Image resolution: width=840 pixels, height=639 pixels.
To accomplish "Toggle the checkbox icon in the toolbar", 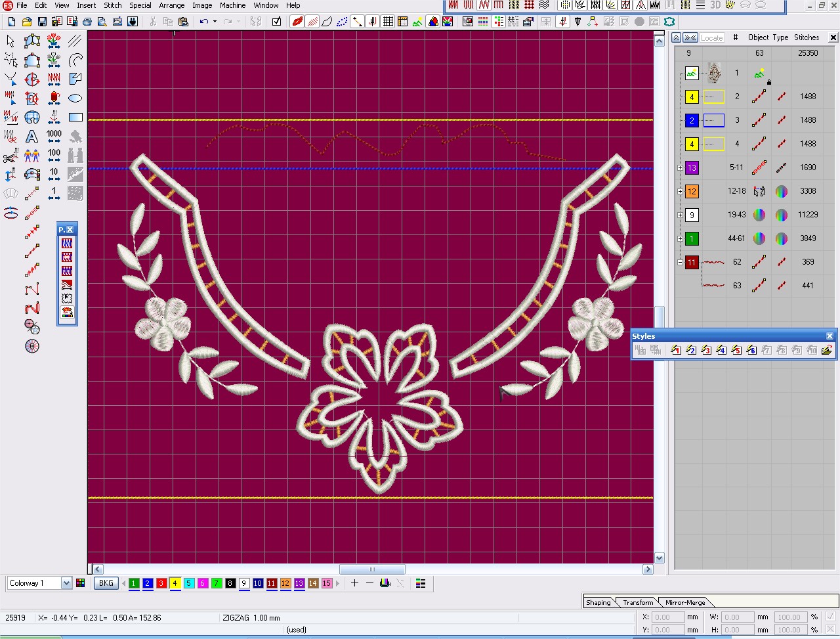I will coord(276,22).
